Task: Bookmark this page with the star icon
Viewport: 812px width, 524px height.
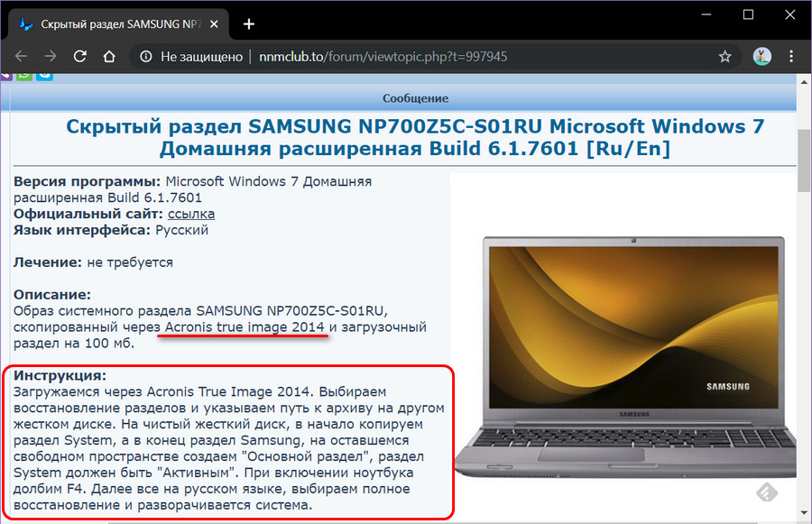Action: pos(725,57)
